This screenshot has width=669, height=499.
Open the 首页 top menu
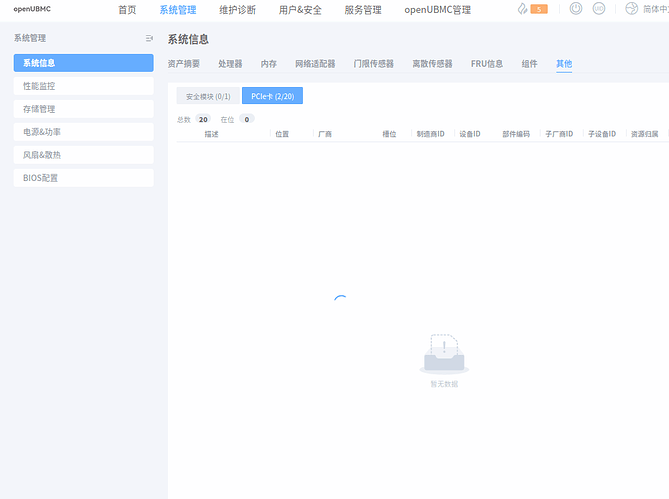pos(127,10)
